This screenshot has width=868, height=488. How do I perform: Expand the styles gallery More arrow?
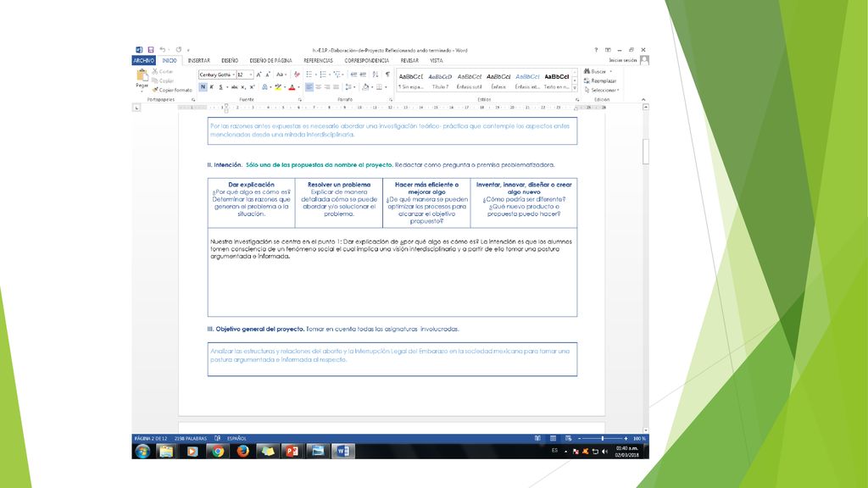click(575, 88)
